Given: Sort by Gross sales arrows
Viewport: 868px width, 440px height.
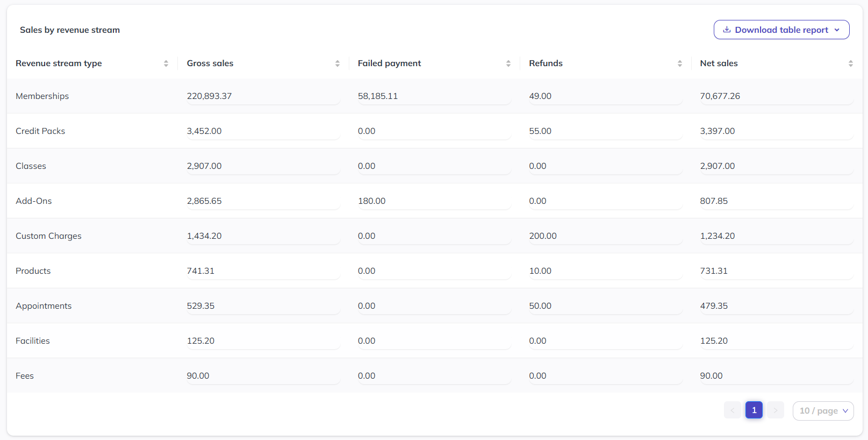Looking at the screenshot, I should coord(338,63).
